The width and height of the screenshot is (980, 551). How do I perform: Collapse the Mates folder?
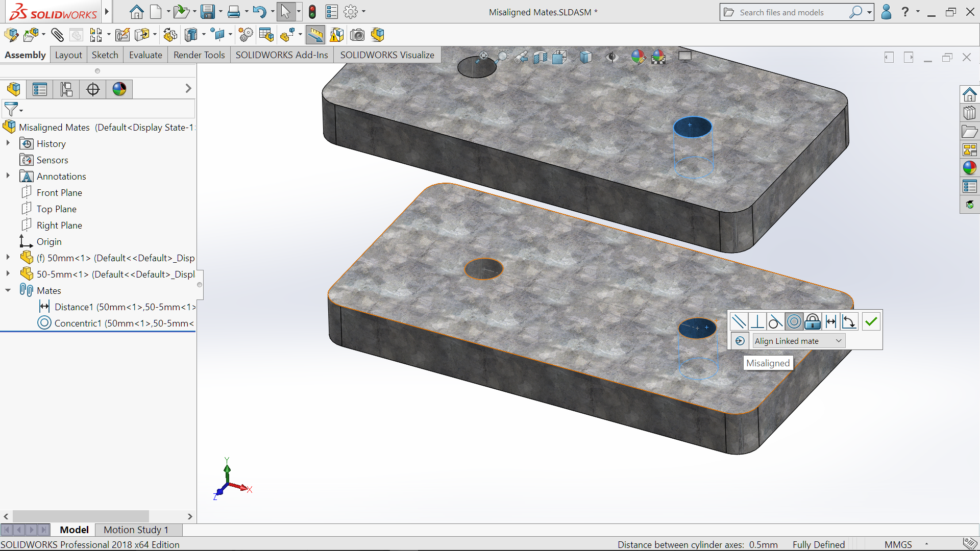point(8,290)
